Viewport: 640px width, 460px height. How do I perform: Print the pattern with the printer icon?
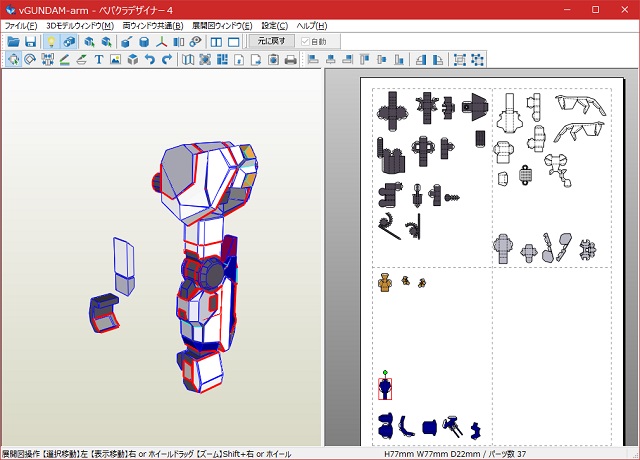pos(290,60)
